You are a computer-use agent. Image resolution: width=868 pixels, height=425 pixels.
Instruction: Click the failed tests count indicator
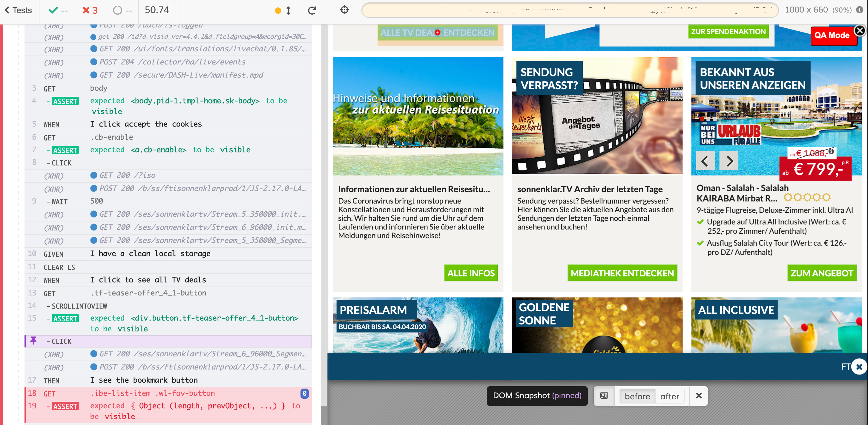click(x=90, y=10)
